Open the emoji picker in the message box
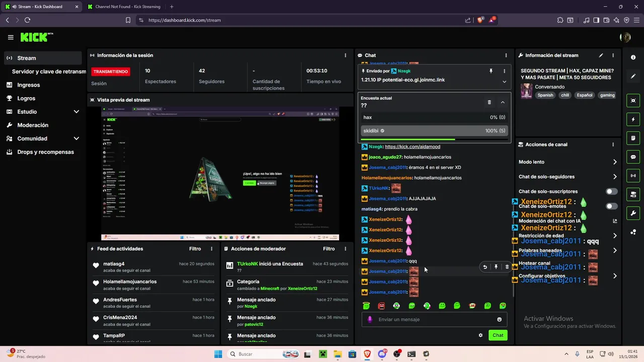This screenshot has width=644, height=362. click(x=499, y=319)
